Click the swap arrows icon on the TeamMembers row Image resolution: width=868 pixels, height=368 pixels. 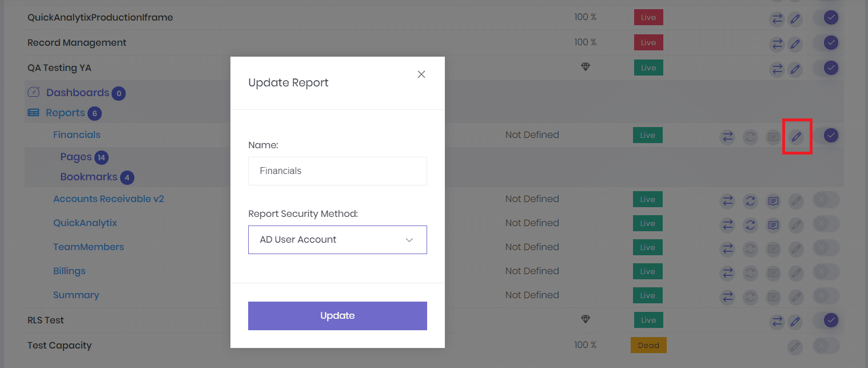click(x=727, y=248)
